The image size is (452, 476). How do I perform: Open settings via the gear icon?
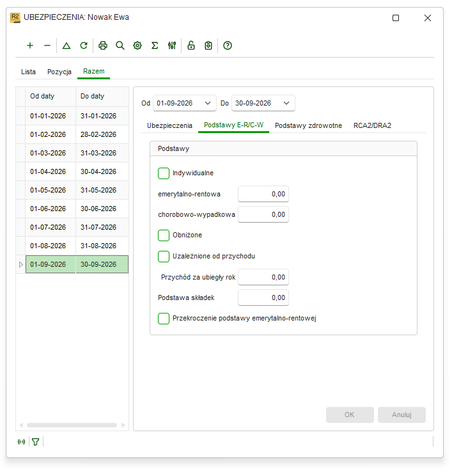137,45
